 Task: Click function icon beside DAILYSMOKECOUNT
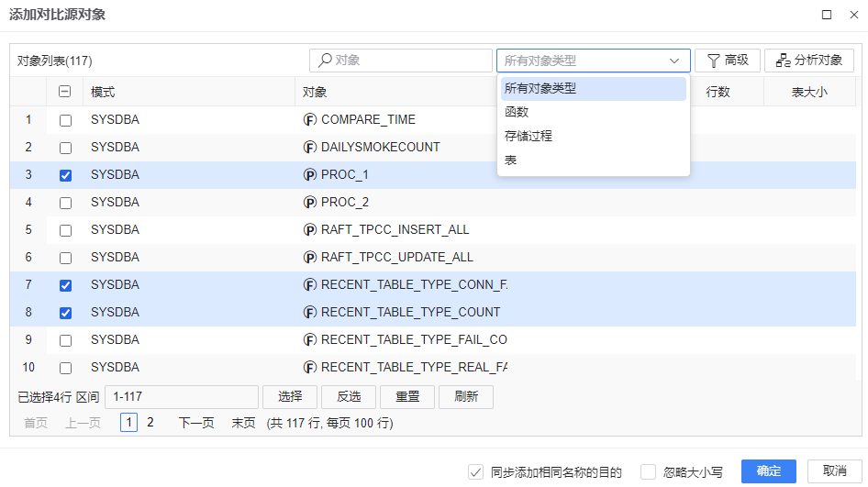[310, 148]
